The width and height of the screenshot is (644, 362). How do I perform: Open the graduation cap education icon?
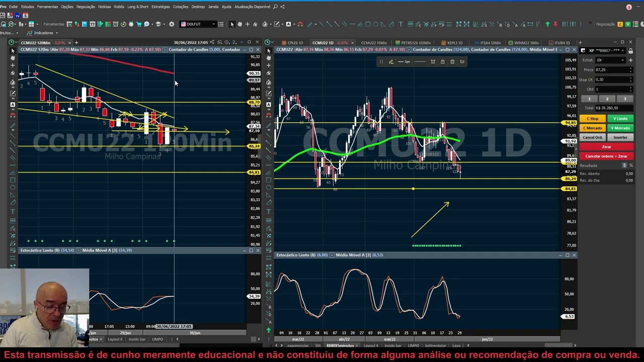pyautogui.click(x=158, y=24)
